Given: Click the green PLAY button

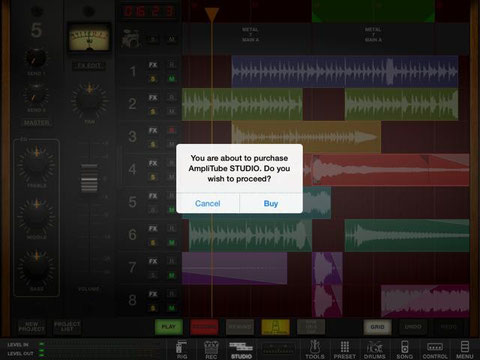Looking at the screenshot, I should (169, 327).
